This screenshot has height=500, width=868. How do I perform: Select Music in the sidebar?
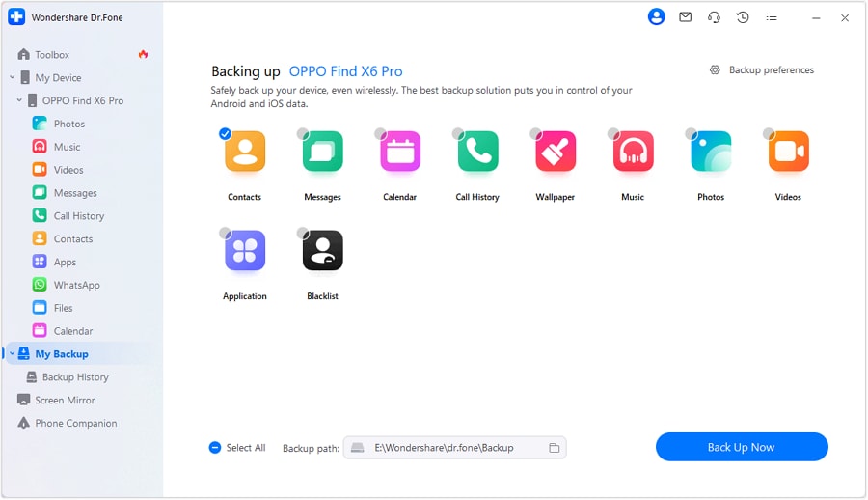57,147
